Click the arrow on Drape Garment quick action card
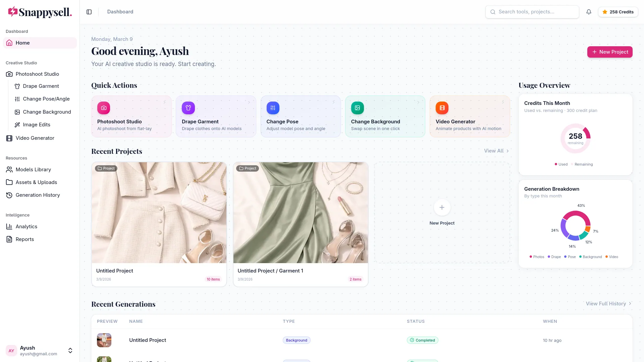The width and height of the screenshot is (644, 362). click(249, 102)
